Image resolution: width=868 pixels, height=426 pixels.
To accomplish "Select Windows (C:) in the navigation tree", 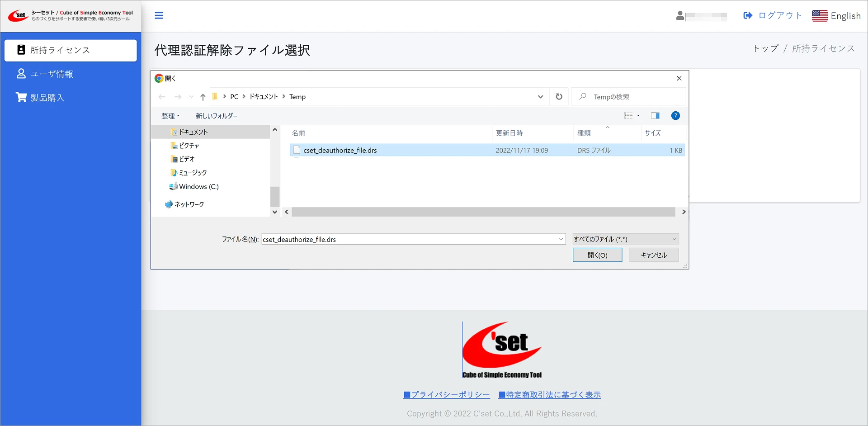I will [198, 187].
